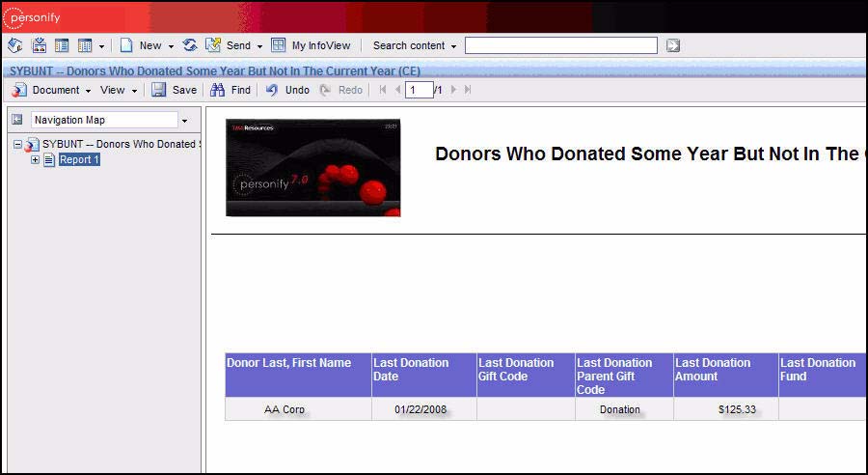Click the Undo arrow icon

point(271,90)
